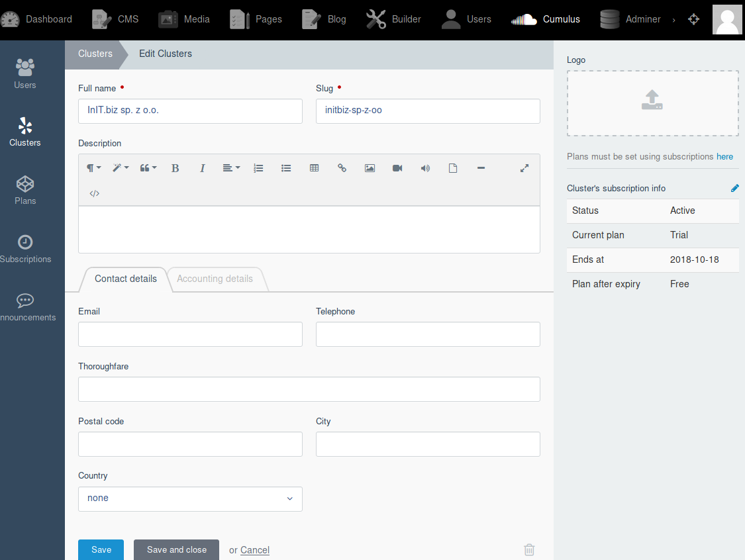Insert a video into the description
745x560 pixels.
pos(397,168)
